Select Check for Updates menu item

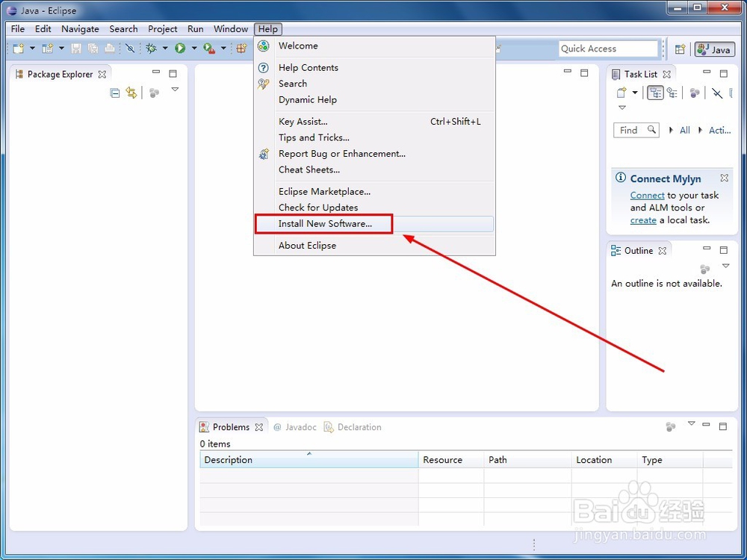(x=374, y=208)
